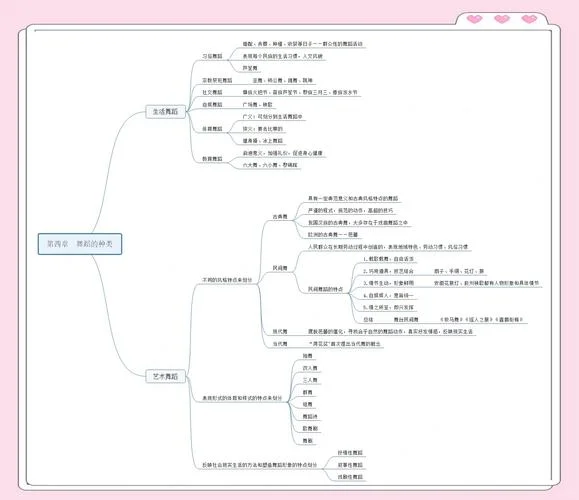Click the 社交舞蹈 subtopic
This screenshot has width=579, height=500.
click(212, 92)
